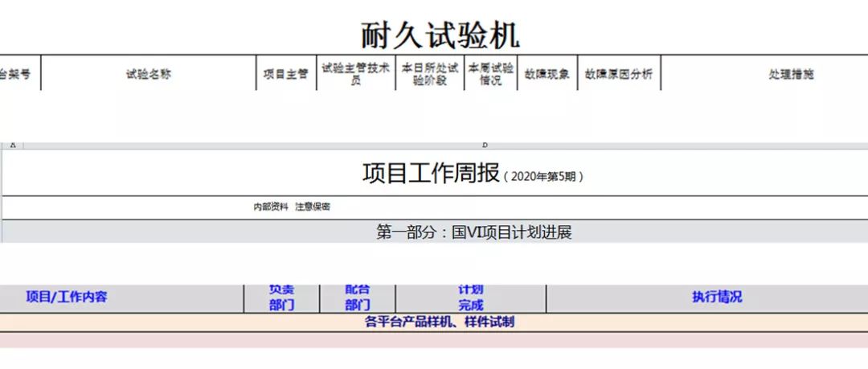
Task: Select the 试验名称 column header cell
Action: tap(149, 74)
